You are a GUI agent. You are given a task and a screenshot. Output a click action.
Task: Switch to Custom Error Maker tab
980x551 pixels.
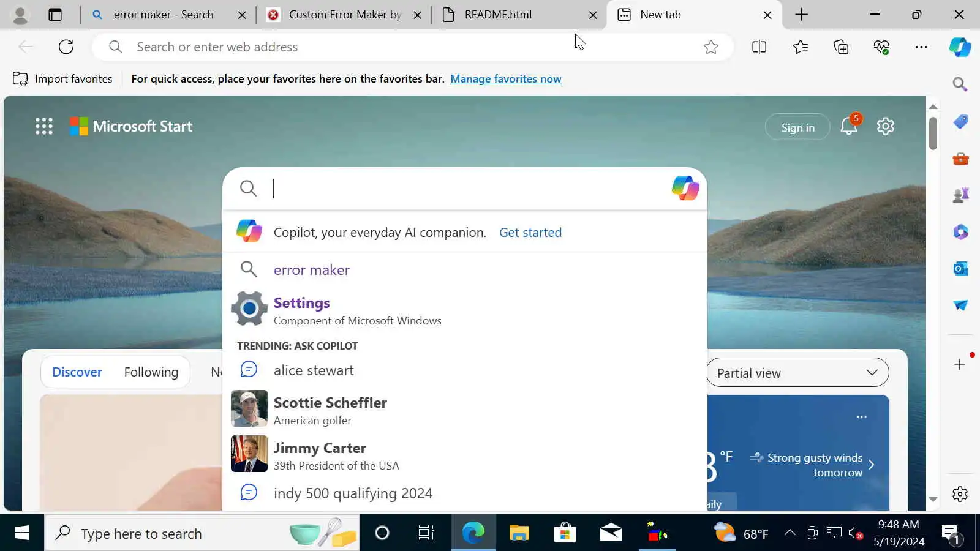tap(344, 15)
